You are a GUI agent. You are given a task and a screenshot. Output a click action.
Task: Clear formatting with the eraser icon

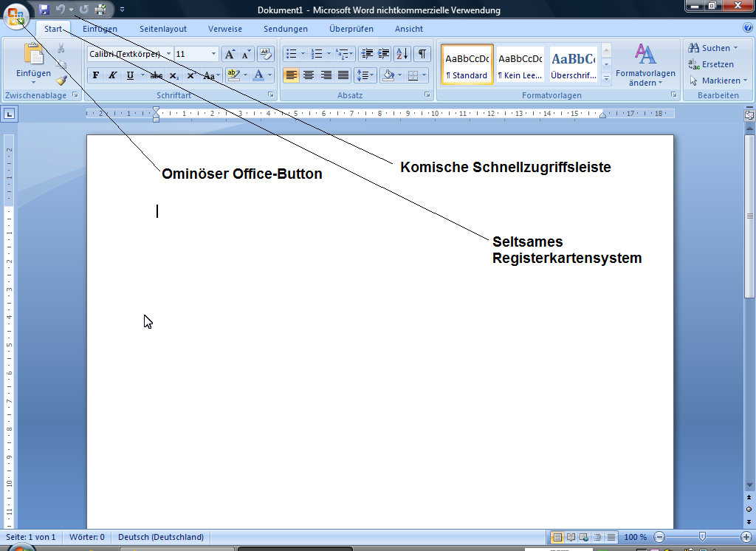(x=266, y=54)
